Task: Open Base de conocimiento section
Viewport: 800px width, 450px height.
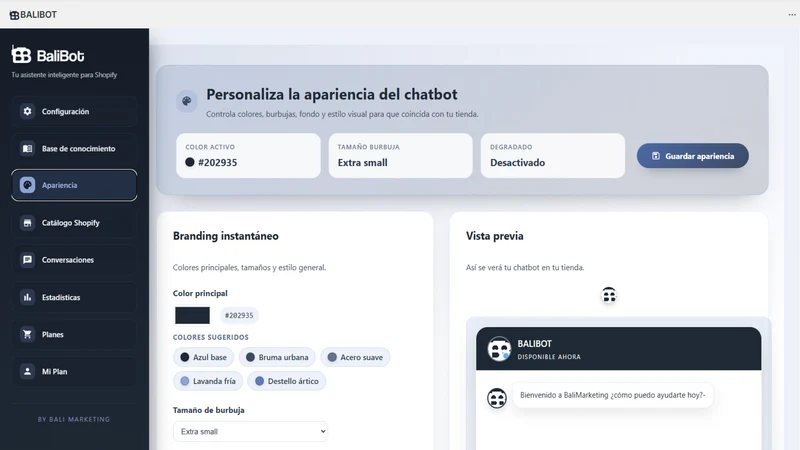Action: click(74, 148)
